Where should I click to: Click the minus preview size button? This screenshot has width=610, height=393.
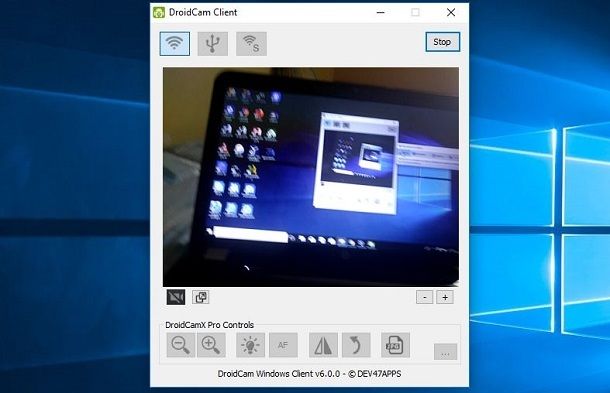point(424,298)
